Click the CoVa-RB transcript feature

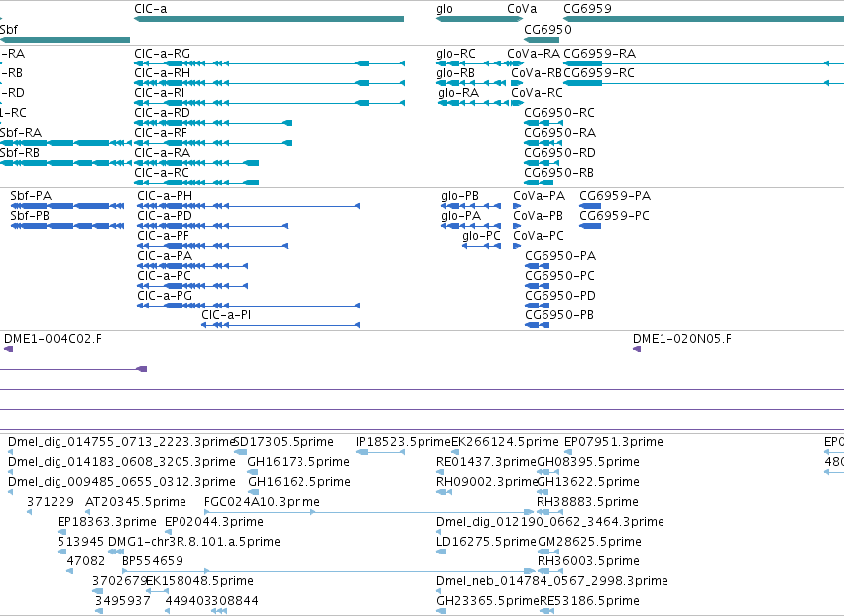pos(517,83)
